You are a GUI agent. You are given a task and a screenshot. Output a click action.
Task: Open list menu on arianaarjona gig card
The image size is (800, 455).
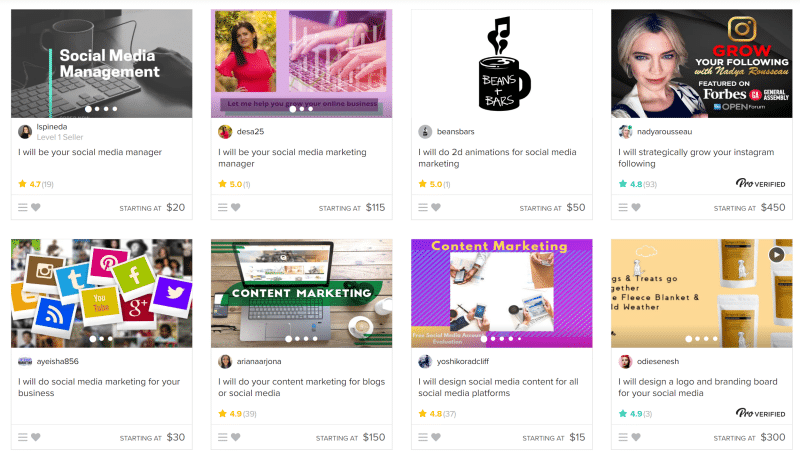(x=222, y=437)
